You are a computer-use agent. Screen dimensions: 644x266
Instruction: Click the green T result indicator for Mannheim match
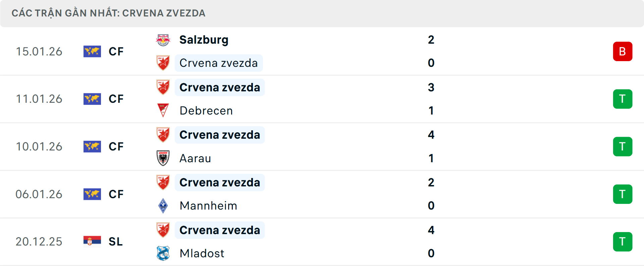(x=623, y=194)
